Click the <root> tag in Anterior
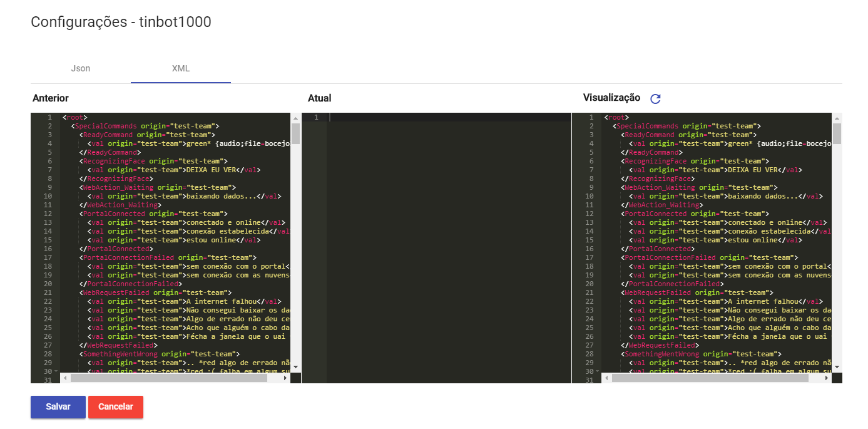The image size is (868, 429). (74, 117)
